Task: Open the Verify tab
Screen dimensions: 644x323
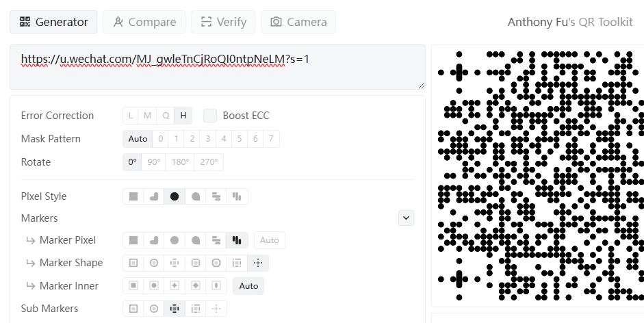Action: (x=223, y=22)
